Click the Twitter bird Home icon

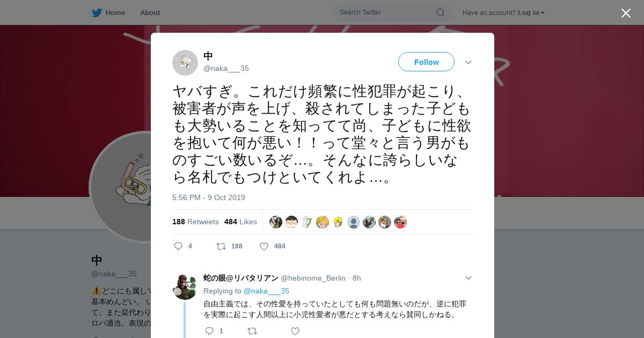tap(97, 12)
